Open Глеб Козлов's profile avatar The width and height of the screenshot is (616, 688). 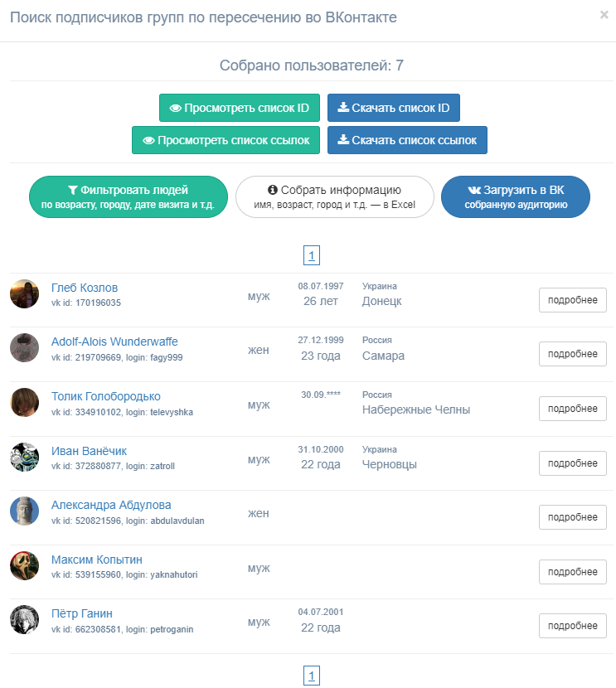24,294
